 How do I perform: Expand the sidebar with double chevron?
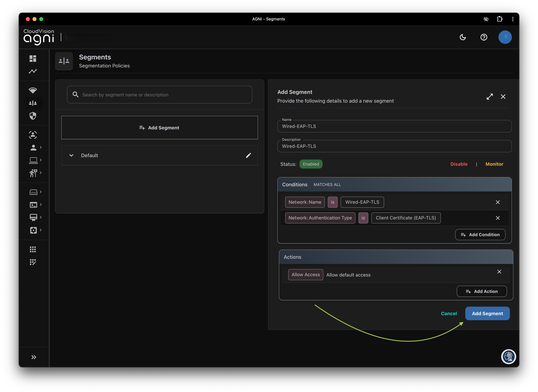[34, 357]
